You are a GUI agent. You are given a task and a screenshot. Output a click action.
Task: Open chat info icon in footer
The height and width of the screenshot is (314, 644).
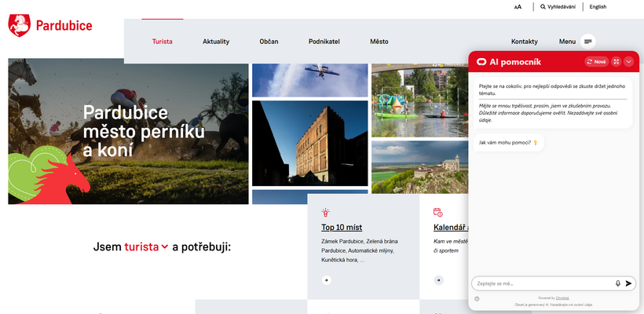pyautogui.click(x=477, y=299)
